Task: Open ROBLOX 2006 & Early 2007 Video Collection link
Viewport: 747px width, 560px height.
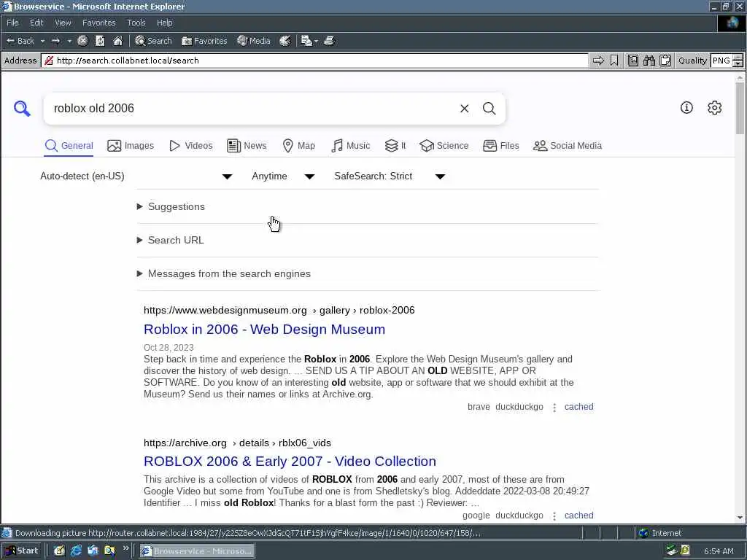Action: [x=290, y=461]
